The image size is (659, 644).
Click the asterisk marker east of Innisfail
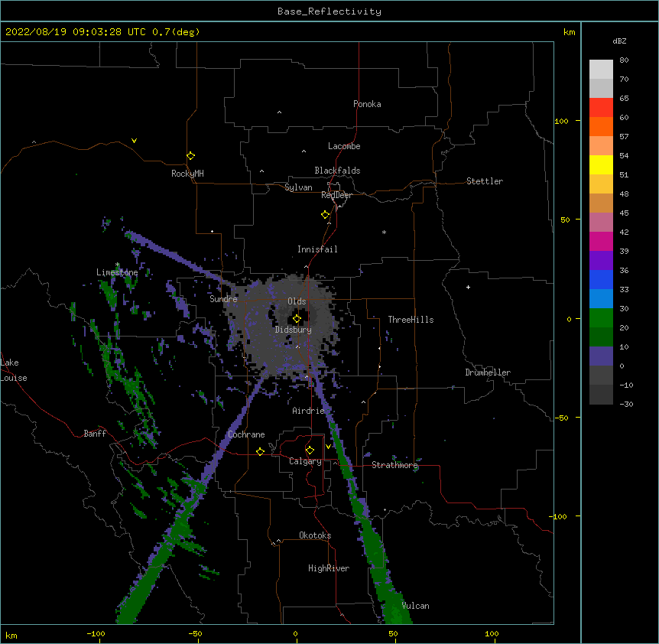384,232
